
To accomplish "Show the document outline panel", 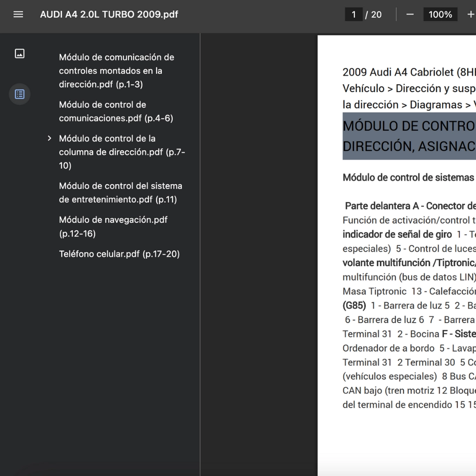I will point(19,94).
